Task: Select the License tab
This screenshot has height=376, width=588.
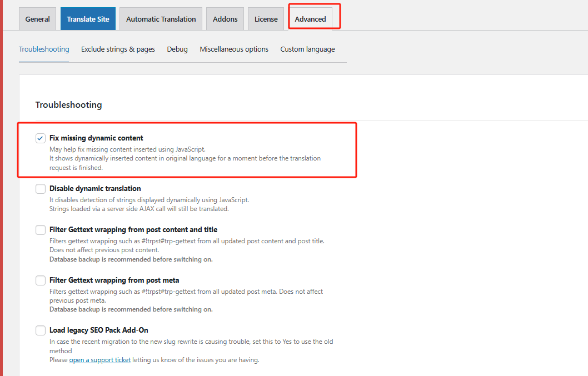Action: pos(266,19)
